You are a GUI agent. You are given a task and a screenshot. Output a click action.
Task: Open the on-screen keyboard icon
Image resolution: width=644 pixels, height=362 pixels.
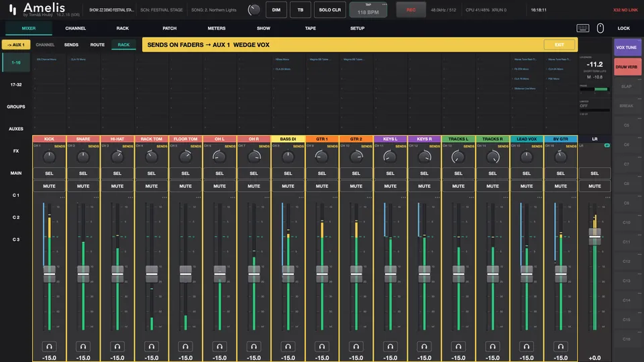click(x=583, y=28)
